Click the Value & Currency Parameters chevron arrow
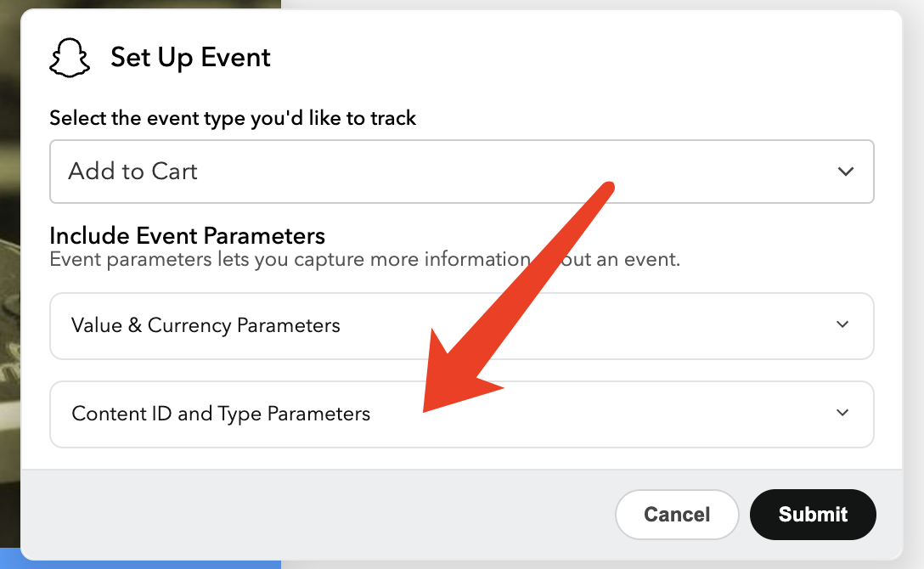 click(x=842, y=324)
